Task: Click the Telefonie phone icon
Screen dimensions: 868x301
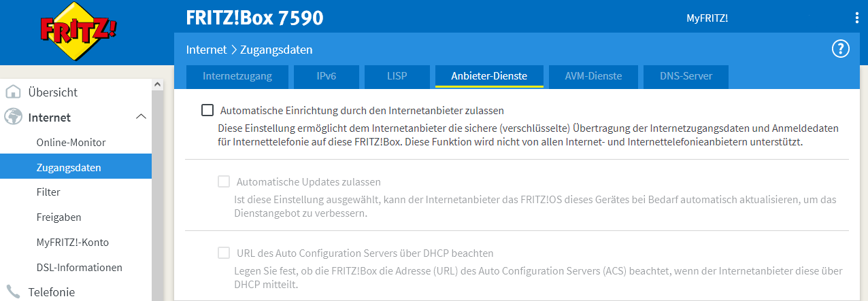Action: pyautogui.click(x=13, y=291)
